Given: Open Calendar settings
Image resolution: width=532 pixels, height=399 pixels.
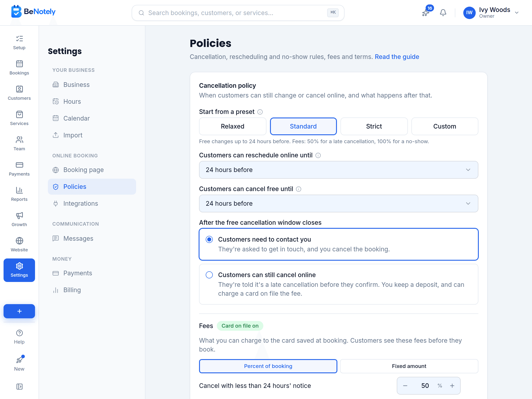Looking at the screenshot, I should (x=92, y=118).
